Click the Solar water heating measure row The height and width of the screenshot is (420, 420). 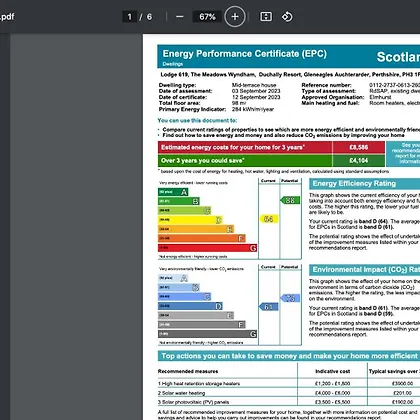pos(289,393)
